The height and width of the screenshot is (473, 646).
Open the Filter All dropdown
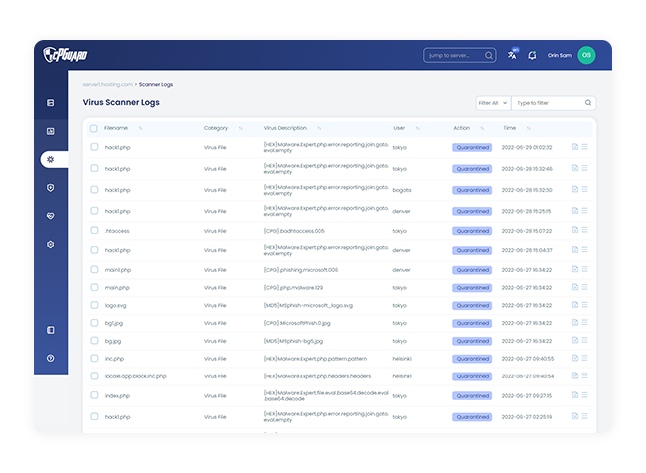click(x=493, y=103)
